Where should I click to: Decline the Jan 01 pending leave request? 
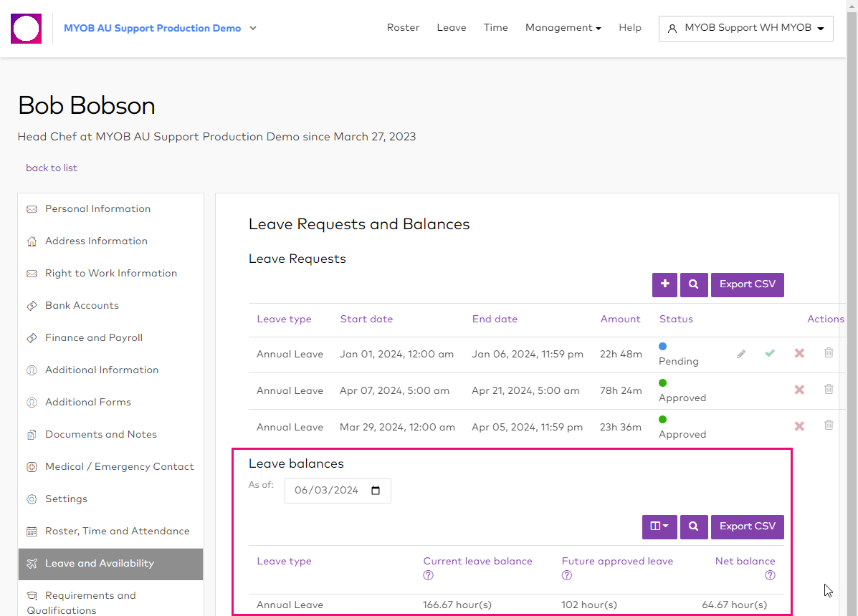pos(799,353)
